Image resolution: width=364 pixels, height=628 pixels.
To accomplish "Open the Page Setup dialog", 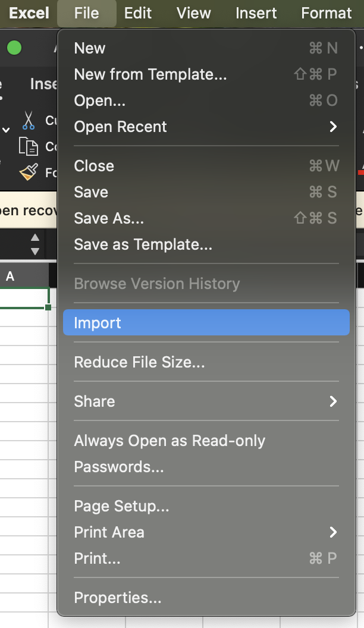I will 120,506.
